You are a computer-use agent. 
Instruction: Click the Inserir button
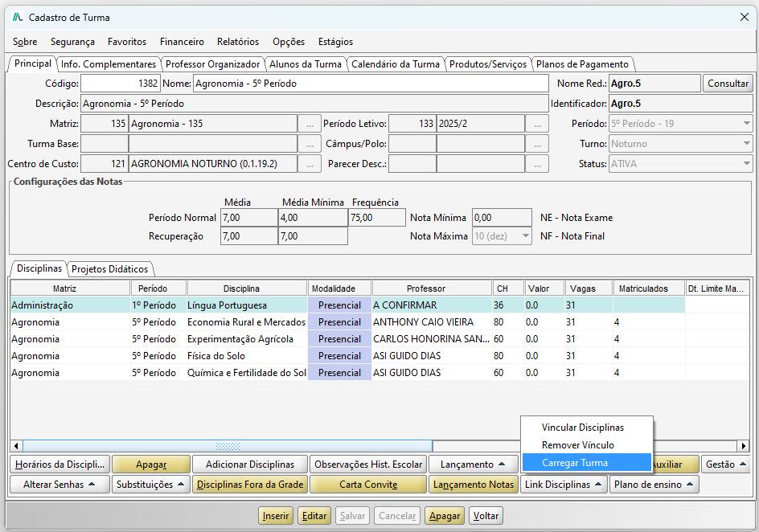(276, 516)
